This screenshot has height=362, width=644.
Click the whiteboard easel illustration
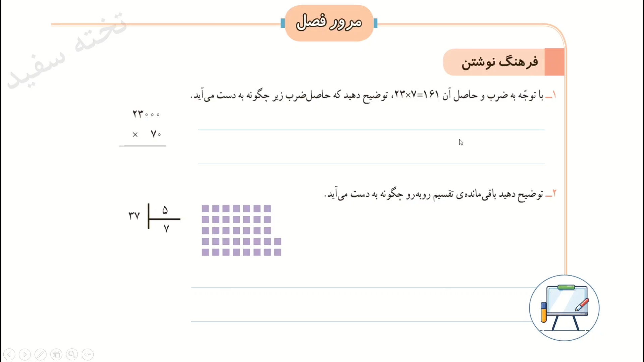pos(565,307)
